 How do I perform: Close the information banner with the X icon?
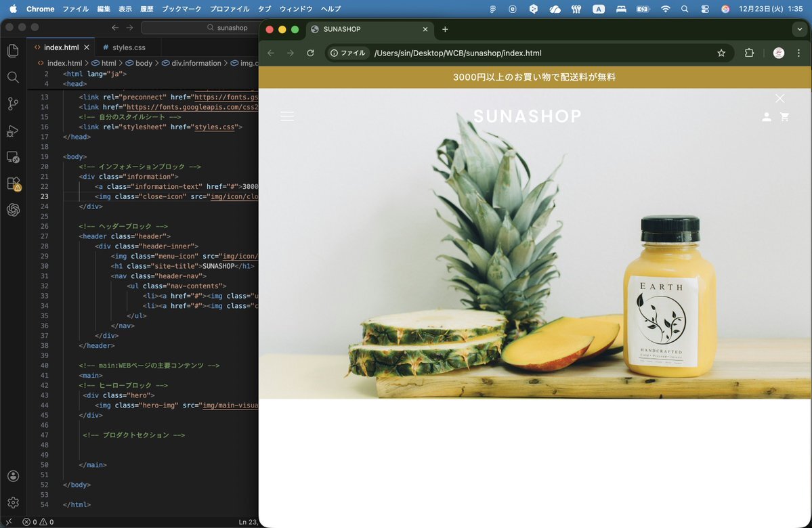pyautogui.click(x=779, y=98)
